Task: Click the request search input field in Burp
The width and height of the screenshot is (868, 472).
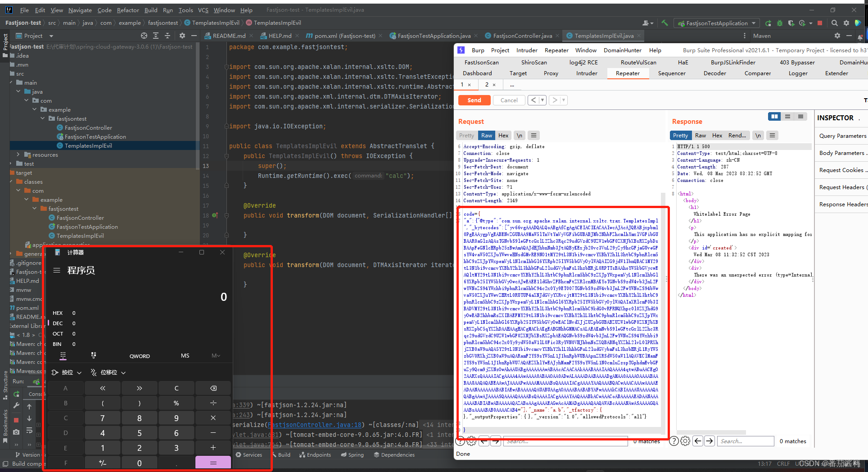Action: coord(565,441)
